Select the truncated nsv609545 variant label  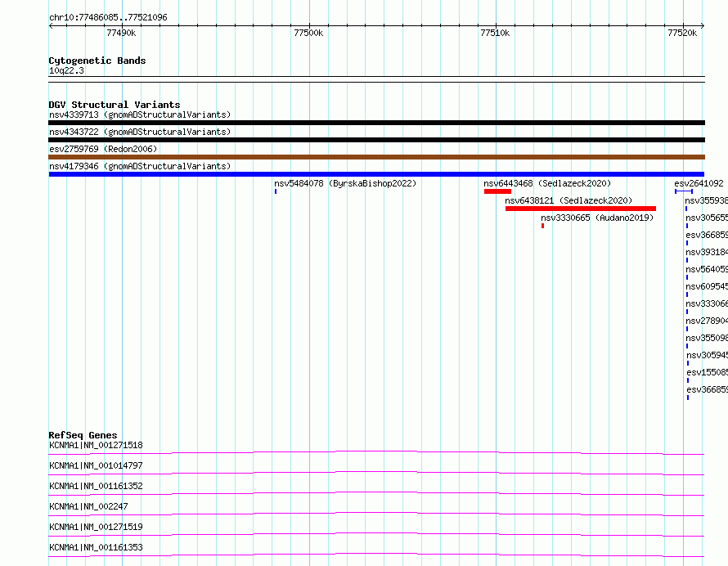[x=707, y=286]
